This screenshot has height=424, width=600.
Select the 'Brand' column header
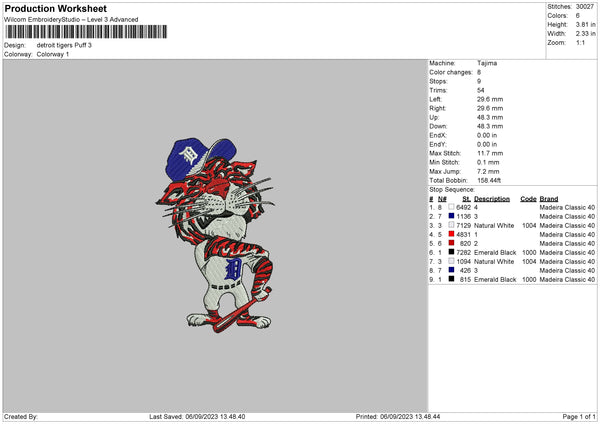click(549, 199)
